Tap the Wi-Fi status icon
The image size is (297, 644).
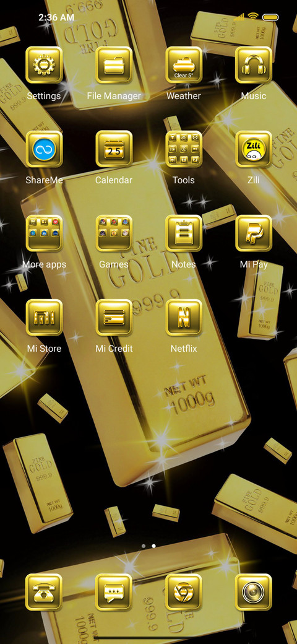coord(253,17)
